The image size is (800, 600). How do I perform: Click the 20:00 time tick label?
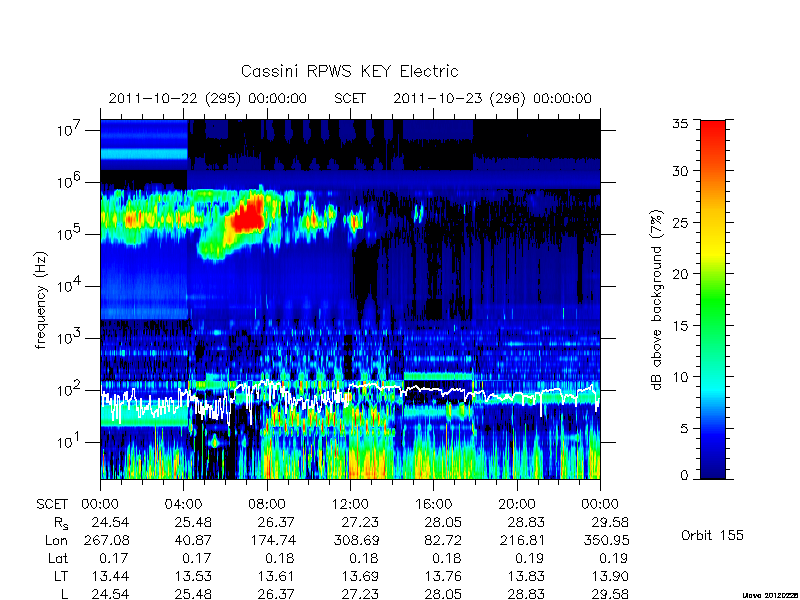coord(517,504)
